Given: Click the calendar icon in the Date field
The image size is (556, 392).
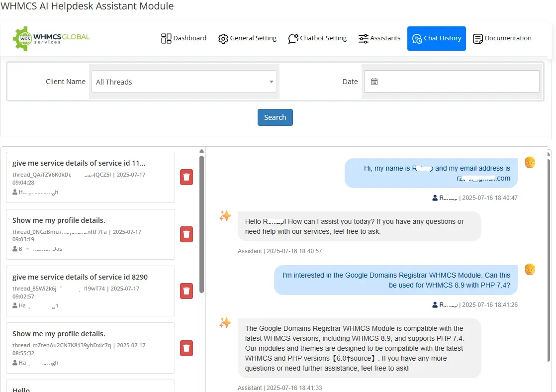Looking at the screenshot, I should pos(374,81).
